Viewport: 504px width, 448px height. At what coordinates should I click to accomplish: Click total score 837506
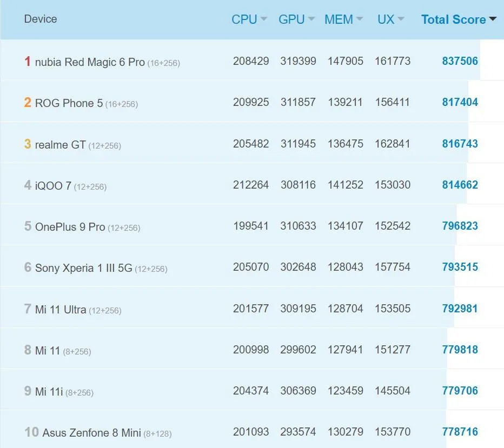(460, 61)
